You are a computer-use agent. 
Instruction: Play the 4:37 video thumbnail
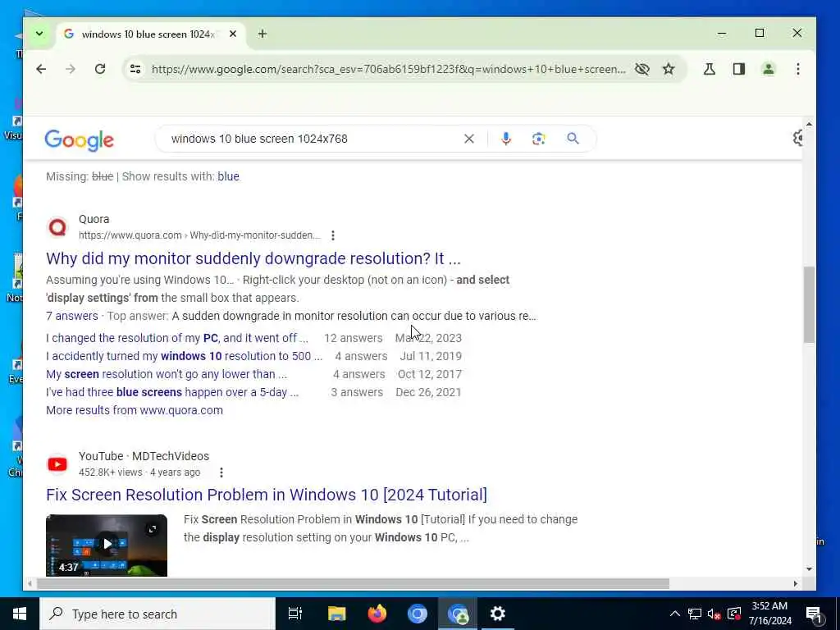tap(107, 545)
